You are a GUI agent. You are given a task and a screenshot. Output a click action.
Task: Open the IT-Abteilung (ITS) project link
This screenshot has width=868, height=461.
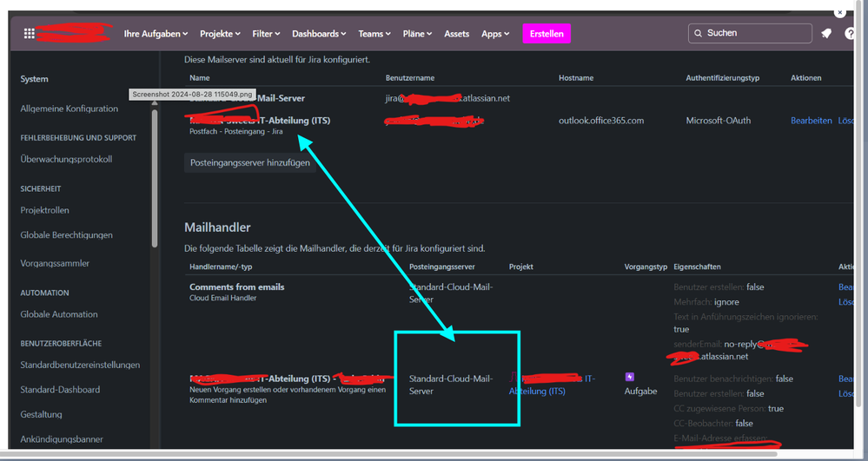click(x=552, y=385)
